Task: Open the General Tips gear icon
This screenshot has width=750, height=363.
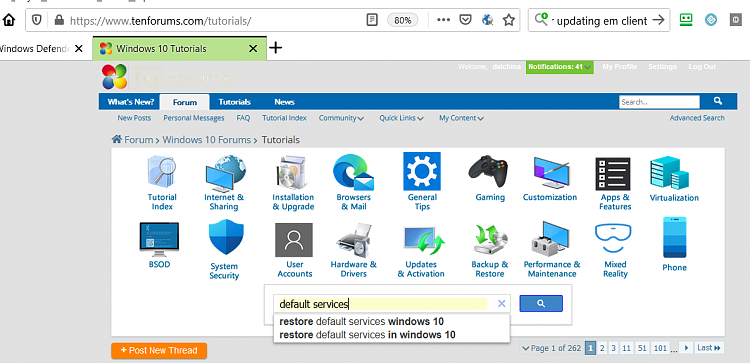Action: [x=422, y=171]
